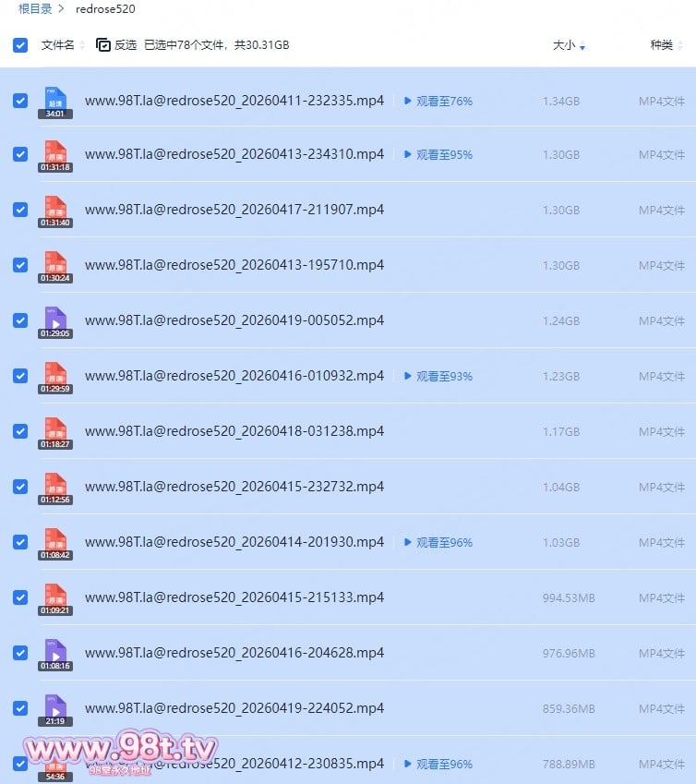Image resolution: width=696 pixels, height=784 pixels.
Task: Open sort options for 种类 column
Action: 679,45
